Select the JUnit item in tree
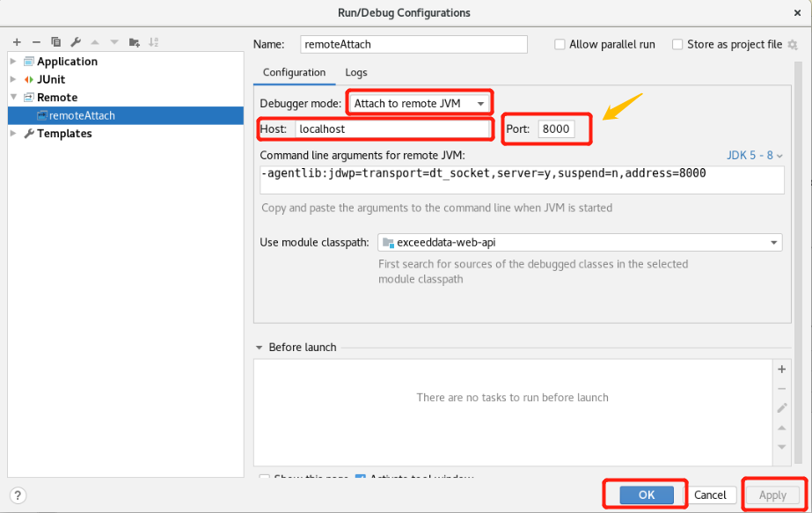 (51, 79)
